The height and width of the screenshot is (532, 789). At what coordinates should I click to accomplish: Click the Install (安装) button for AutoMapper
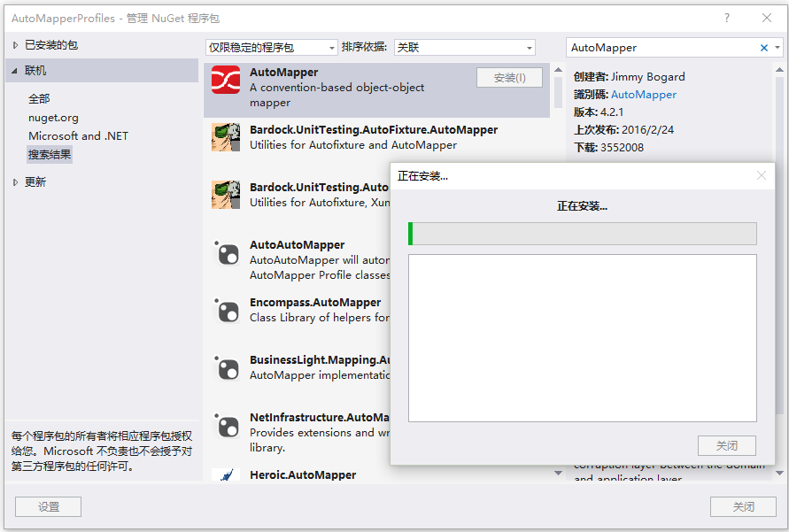509,77
